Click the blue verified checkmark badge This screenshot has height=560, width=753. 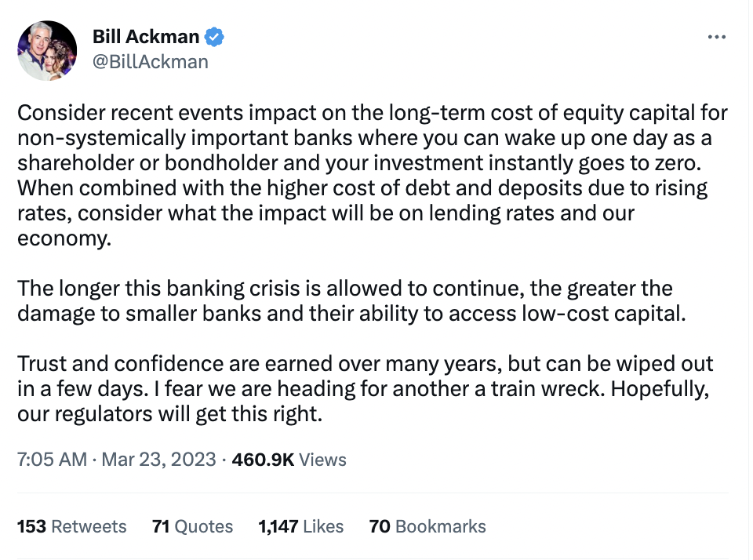pos(214,37)
